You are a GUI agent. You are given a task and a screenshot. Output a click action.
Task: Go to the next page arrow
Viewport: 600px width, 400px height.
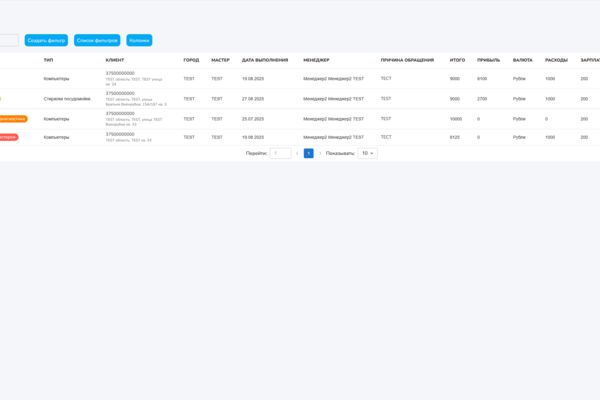[320, 153]
